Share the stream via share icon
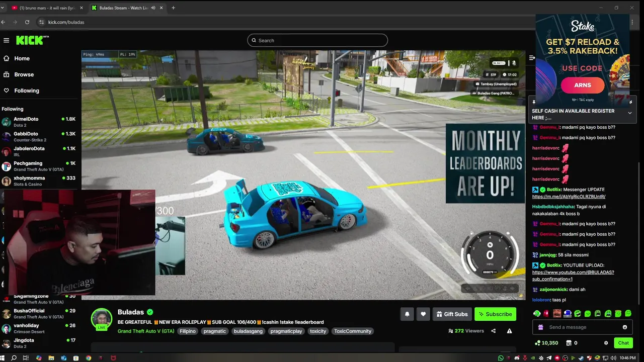The image size is (644, 362). 493,331
